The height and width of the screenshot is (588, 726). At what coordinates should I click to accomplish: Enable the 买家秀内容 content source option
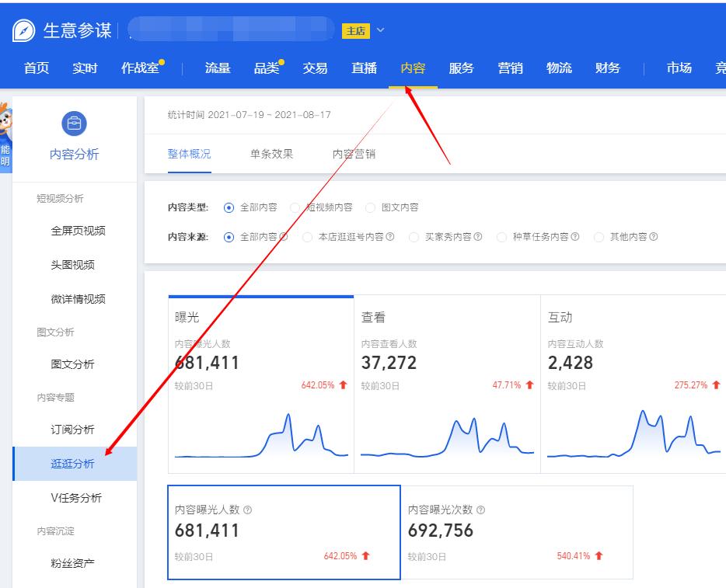click(x=414, y=237)
